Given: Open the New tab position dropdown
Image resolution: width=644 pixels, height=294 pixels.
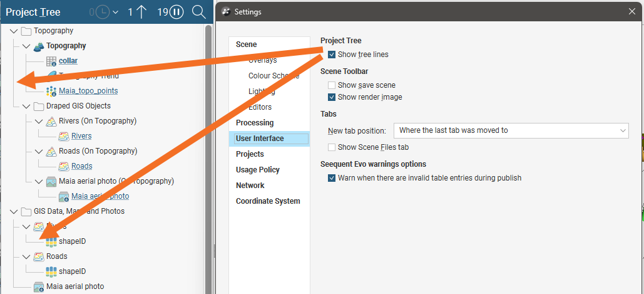Looking at the screenshot, I should tap(511, 130).
